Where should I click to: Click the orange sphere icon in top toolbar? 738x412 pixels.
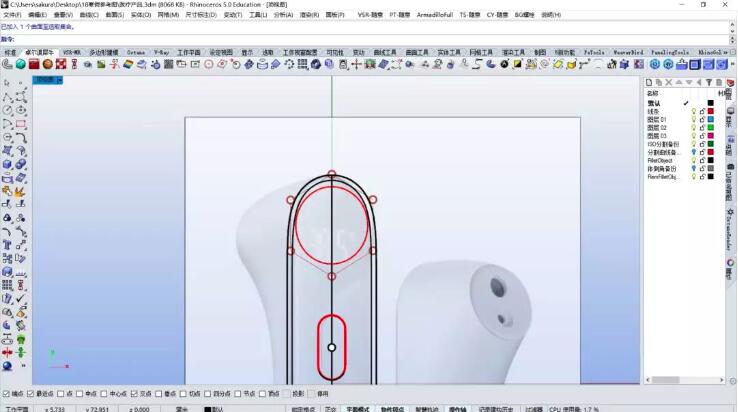coord(48,65)
